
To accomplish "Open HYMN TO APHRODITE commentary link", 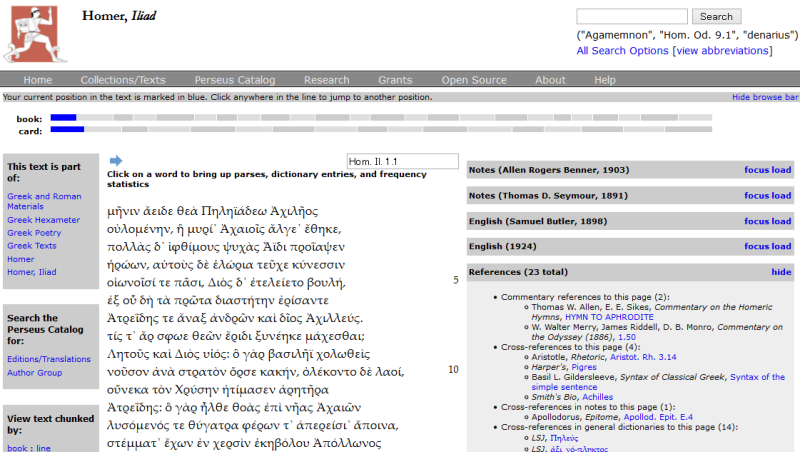I will (x=609, y=317).
